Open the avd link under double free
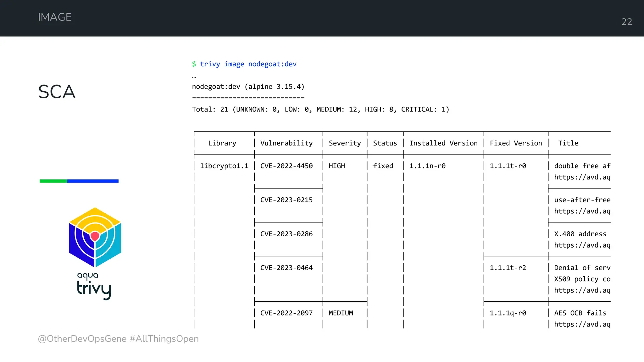The image size is (644, 362). (x=582, y=177)
